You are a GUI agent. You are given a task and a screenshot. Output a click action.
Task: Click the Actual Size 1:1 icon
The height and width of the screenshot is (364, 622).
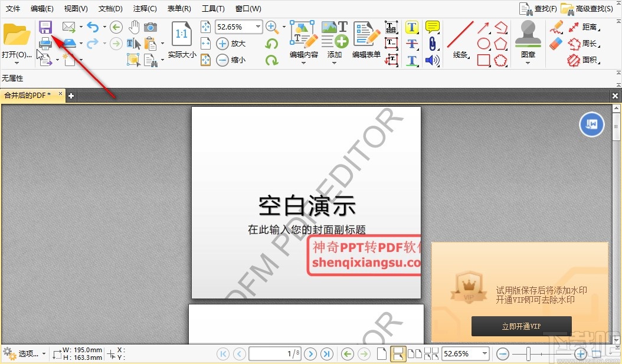click(x=182, y=34)
